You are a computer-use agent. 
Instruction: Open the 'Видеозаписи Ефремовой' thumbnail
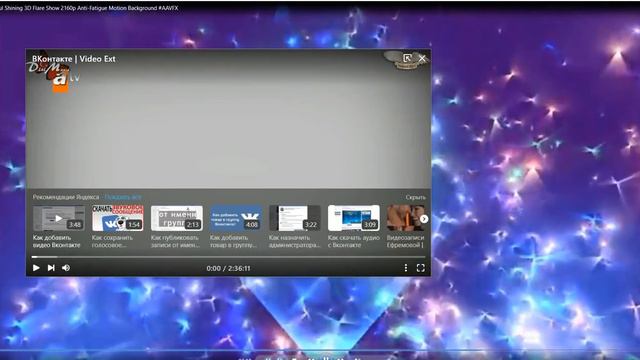point(405,218)
